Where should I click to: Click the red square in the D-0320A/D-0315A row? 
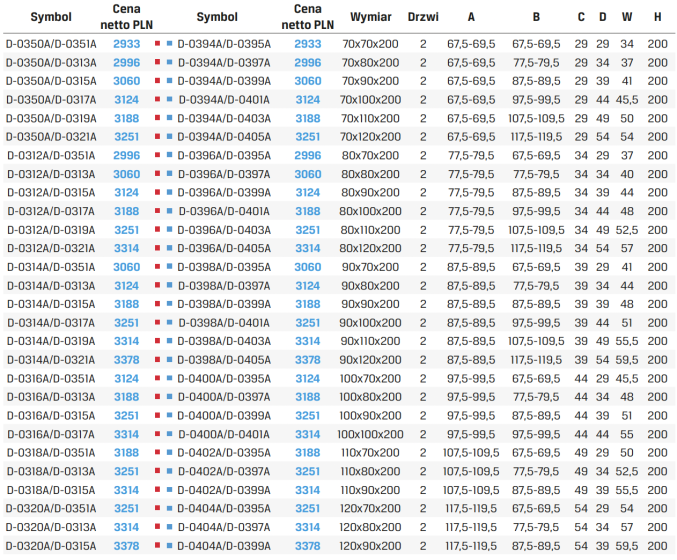158,545
